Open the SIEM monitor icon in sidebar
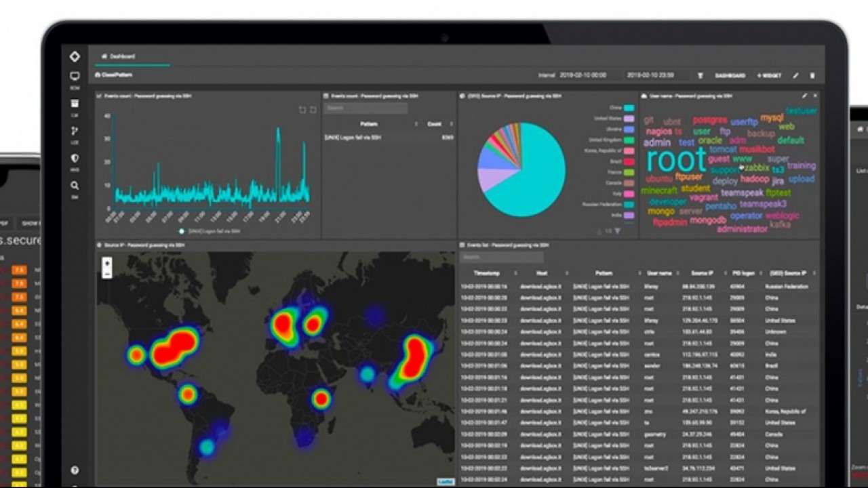The height and width of the screenshot is (488, 868). [75, 77]
